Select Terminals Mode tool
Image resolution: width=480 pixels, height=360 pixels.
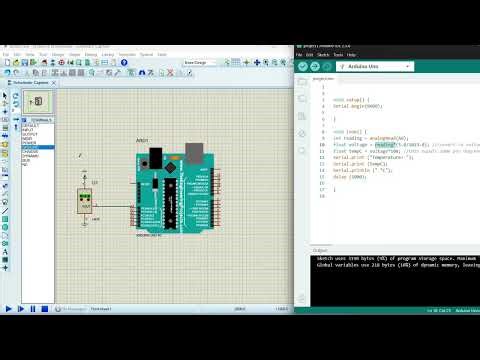point(5,153)
